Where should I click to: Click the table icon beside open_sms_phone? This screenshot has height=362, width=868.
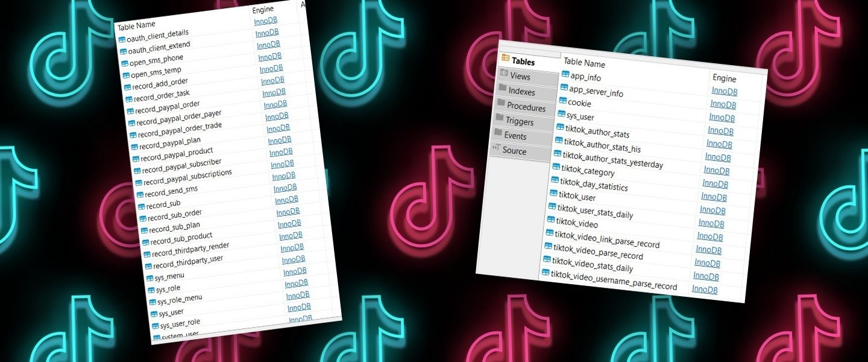point(124,63)
